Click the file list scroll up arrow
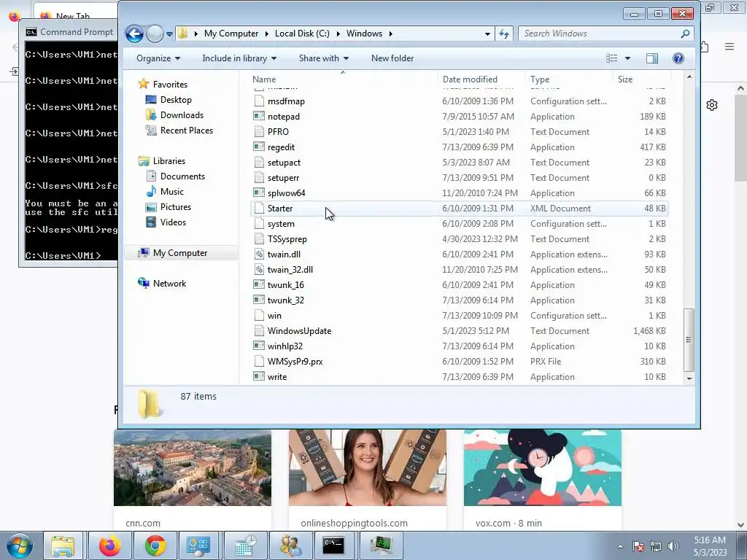This screenshot has width=747, height=560. pos(689,77)
